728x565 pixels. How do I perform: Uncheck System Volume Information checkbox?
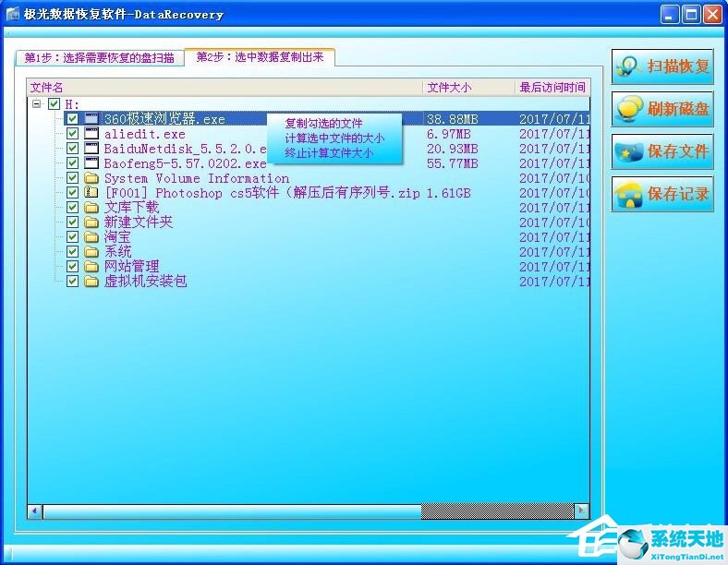tap(72, 178)
